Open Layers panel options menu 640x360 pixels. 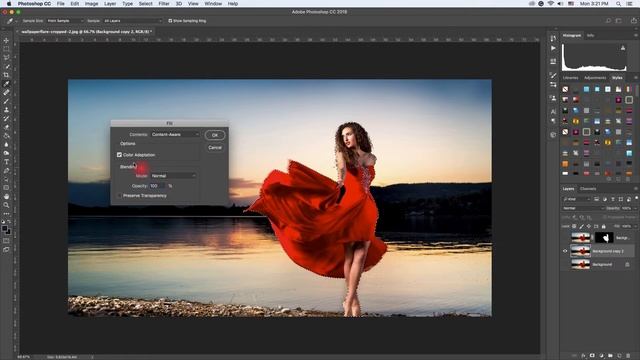pyautogui.click(x=636, y=189)
